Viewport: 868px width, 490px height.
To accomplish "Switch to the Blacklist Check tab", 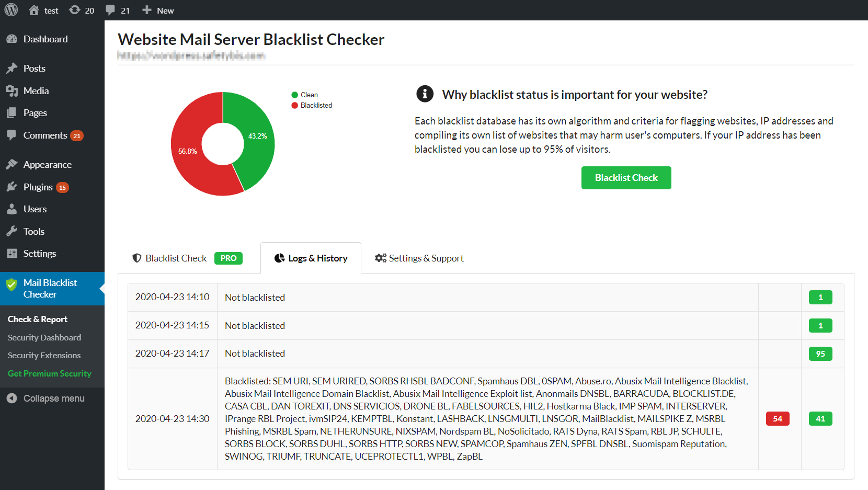I will point(187,258).
